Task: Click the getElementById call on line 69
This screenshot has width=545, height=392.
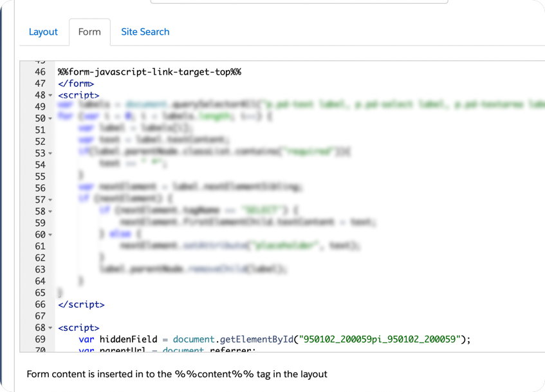Action: (257, 339)
